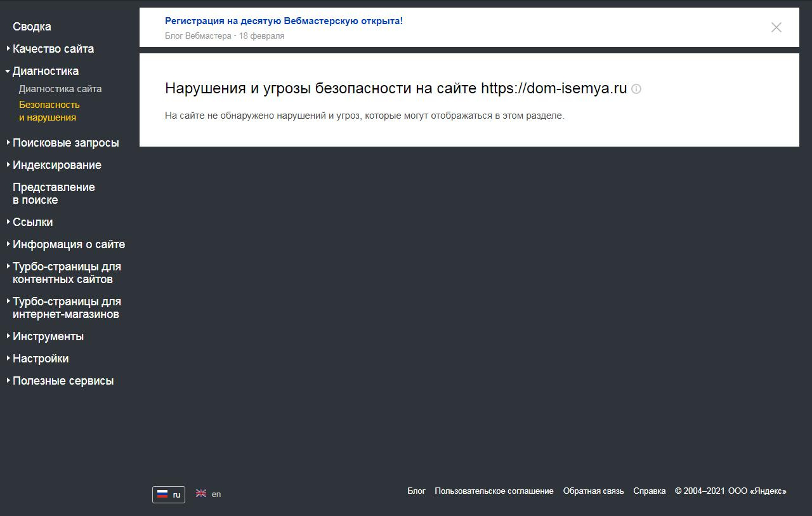Expand the Полезные сервисы arrow
The image size is (812, 516).
(8, 380)
